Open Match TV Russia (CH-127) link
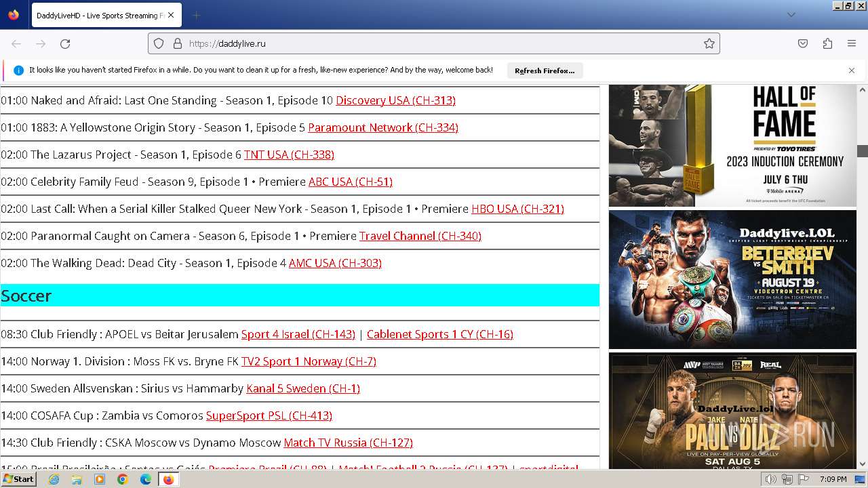 click(x=348, y=443)
